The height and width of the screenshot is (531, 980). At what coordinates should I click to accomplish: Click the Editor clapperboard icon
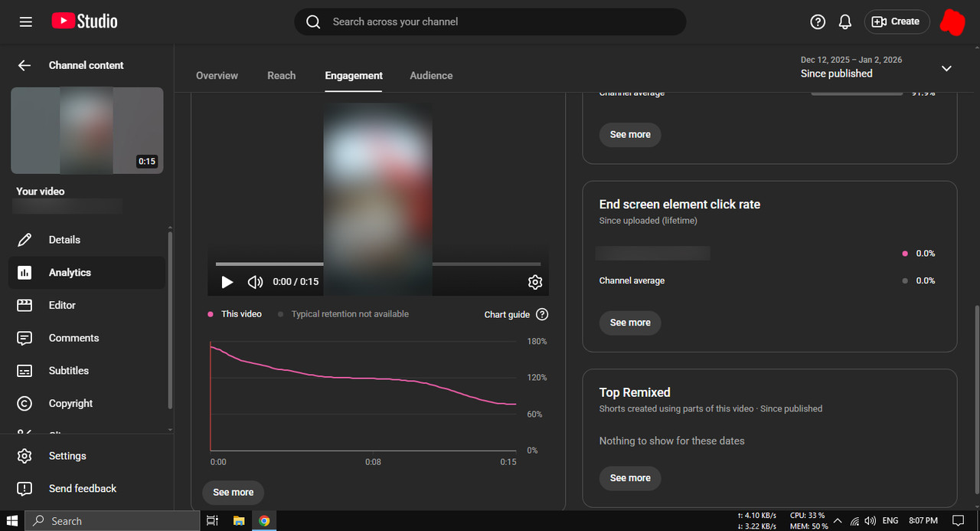coord(24,305)
